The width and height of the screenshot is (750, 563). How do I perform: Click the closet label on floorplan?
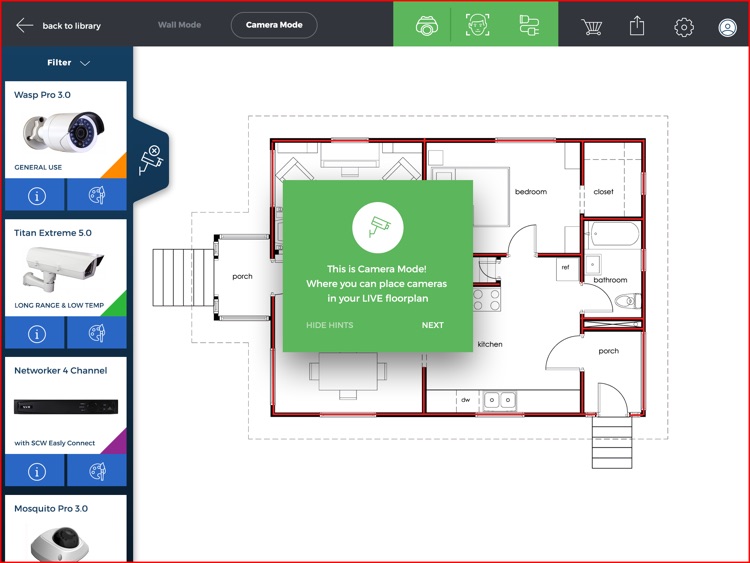click(604, 192)
